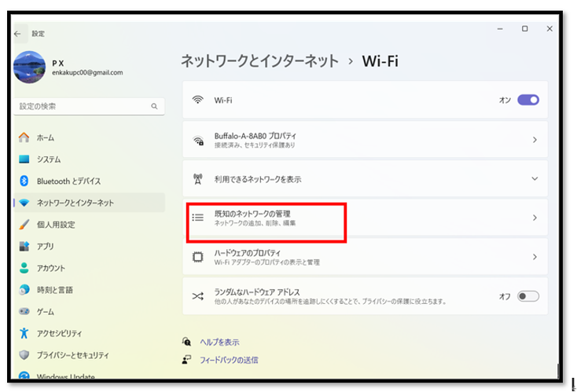Viewport: 577px width, 392px height.
Task: Click the 時刻と言語 globe clock icon
Action: click(x=24, y=290)
